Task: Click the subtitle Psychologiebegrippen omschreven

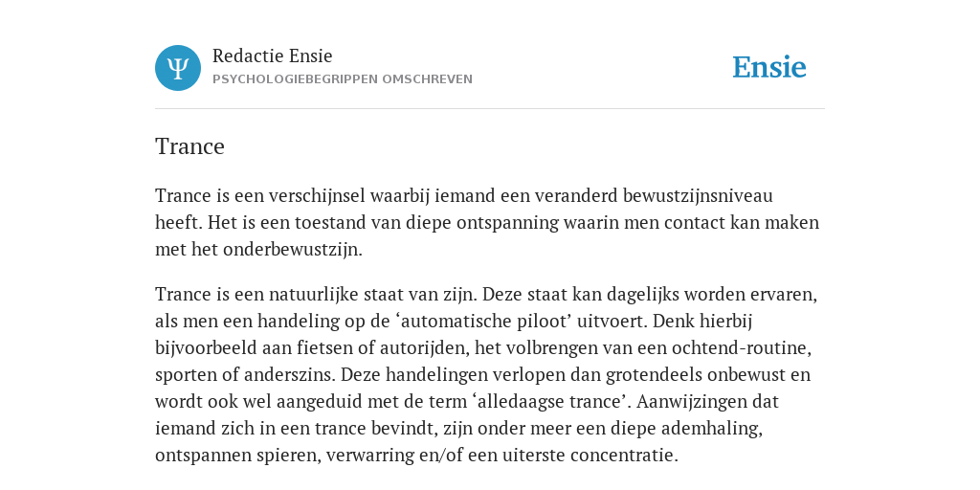Action: tap(343, 79)
